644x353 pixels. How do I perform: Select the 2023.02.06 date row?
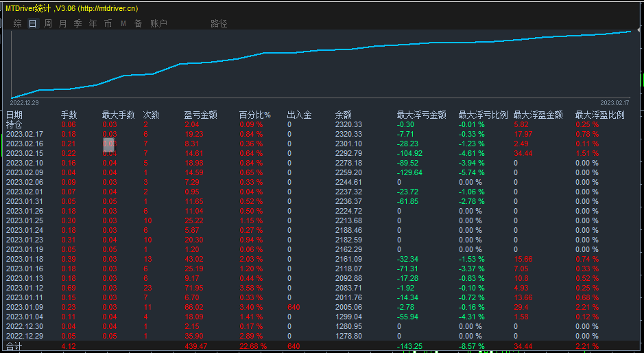pyautogui.click(x=25, y=182)
